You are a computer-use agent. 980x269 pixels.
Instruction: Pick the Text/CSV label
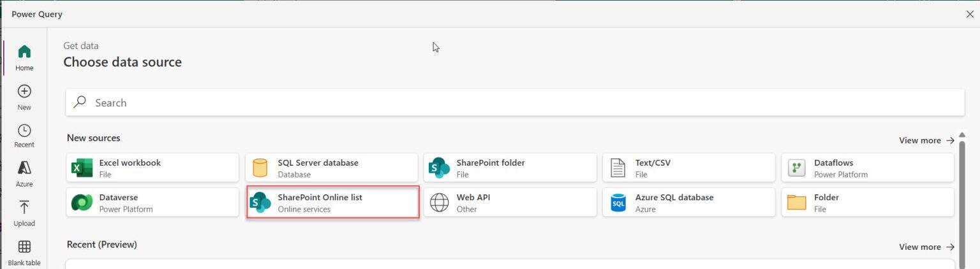pos(653,163)
